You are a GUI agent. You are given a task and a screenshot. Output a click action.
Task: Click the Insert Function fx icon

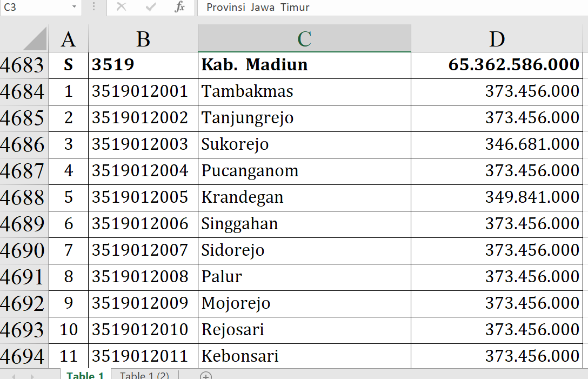click(x=180, y=8)
